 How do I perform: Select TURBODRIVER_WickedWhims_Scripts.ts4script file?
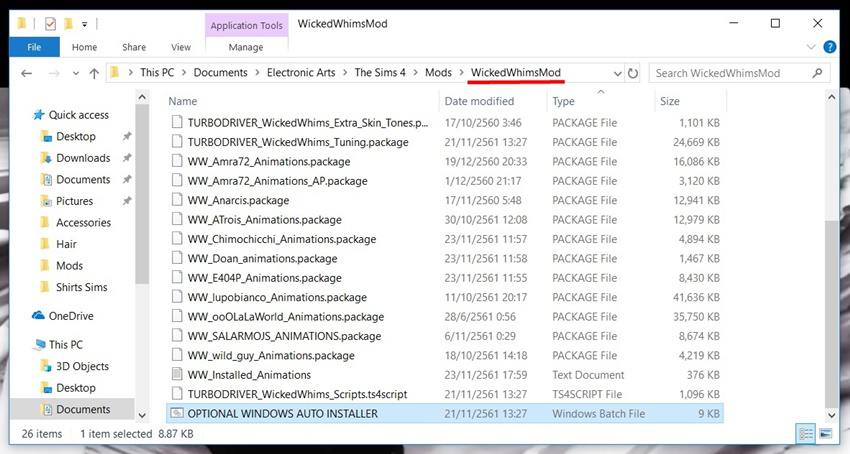click(297, 395)
